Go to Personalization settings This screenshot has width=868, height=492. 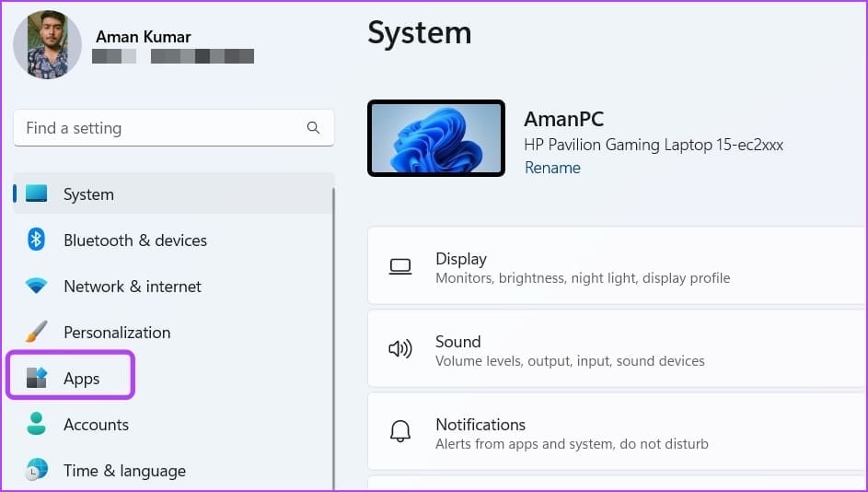click(173, 332)
